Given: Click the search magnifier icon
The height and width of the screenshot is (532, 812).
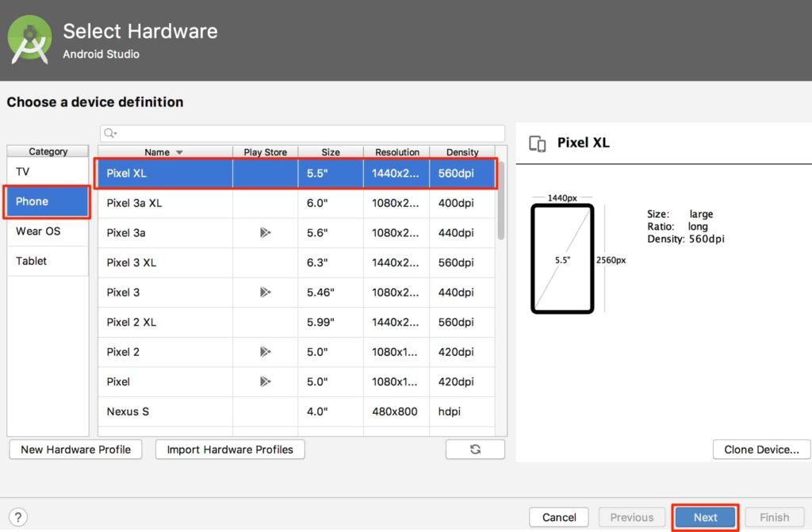Looking at the screenshot, I should click(109, 133).
